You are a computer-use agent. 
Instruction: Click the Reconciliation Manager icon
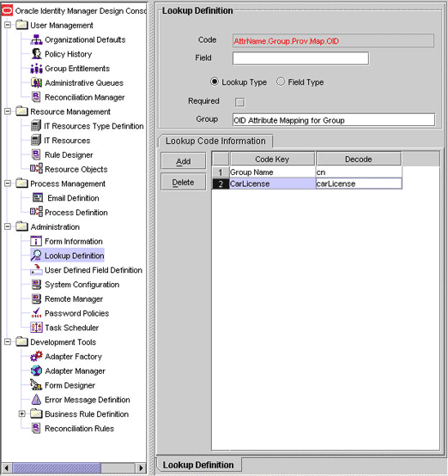[36, 97]
